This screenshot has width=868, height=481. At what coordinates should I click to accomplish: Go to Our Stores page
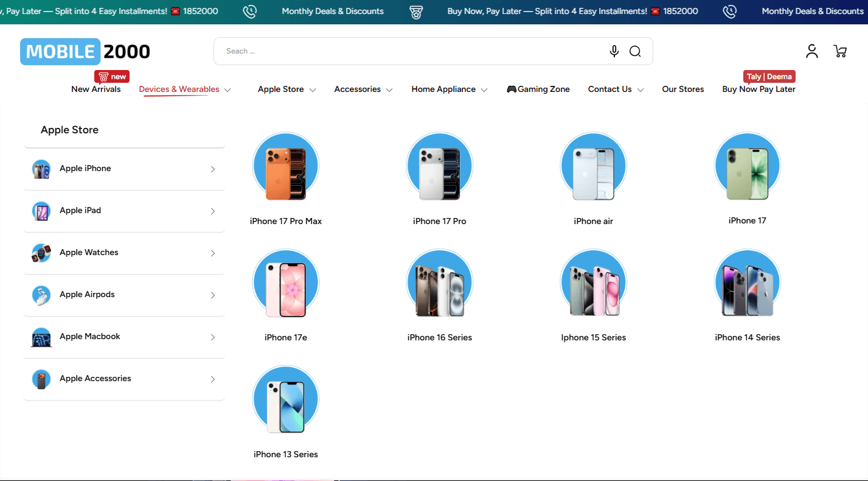(x=683, y=90)
